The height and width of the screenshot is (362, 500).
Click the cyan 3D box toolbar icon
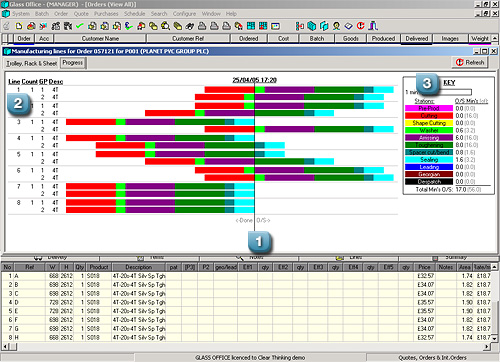(x=312, y=26)
